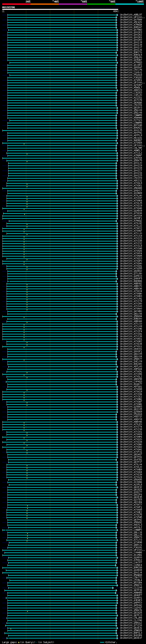The image size is (146, 644).
Task: Select label UniRef100_A8B082
Action: [x=131, y=284]
